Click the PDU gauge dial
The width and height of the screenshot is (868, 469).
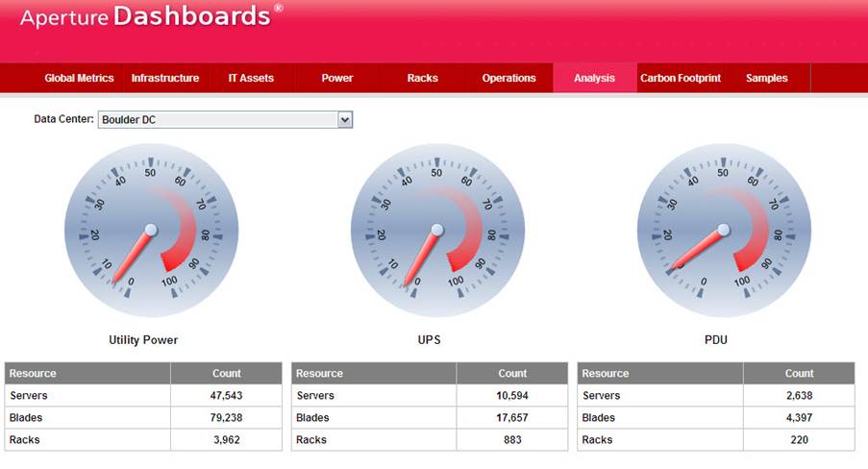pos(724,231)
